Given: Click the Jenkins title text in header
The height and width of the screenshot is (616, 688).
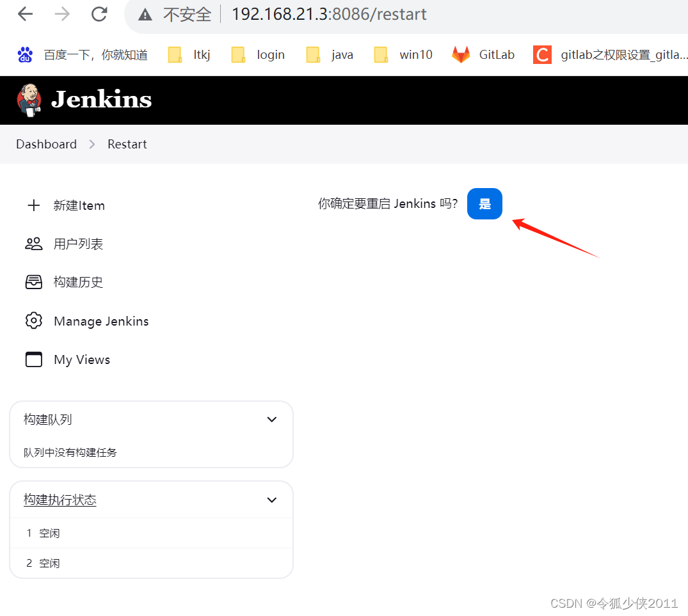Looking at the screenshot, I should tap(101, 100).
